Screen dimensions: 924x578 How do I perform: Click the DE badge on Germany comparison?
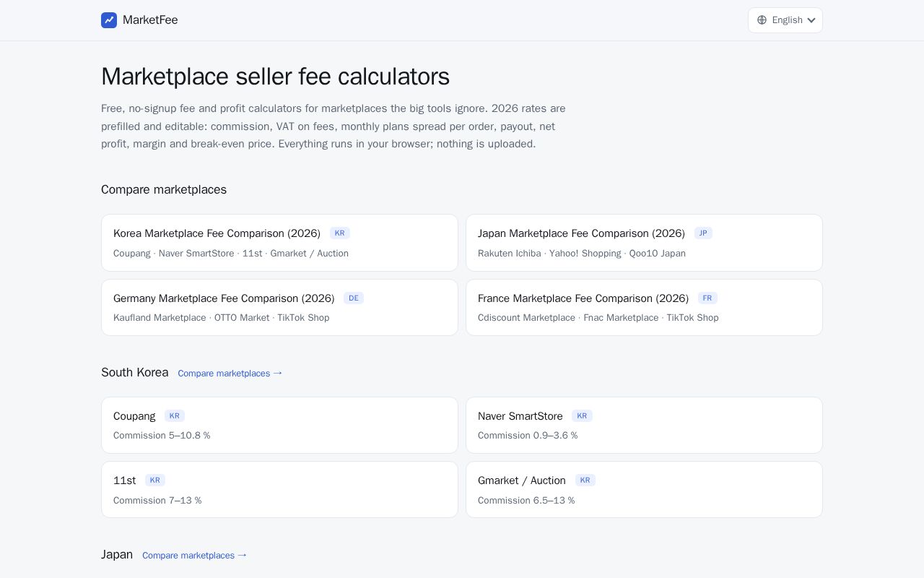coord(354,298)
